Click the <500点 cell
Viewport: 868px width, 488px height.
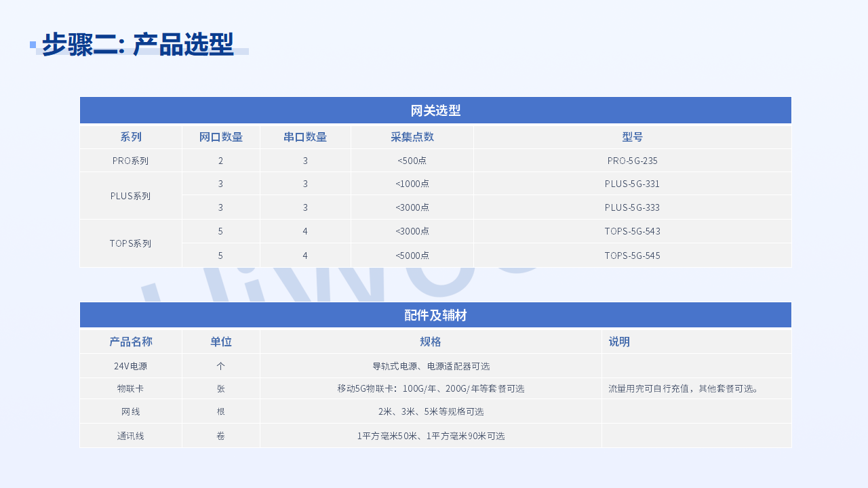pos(412,161)
